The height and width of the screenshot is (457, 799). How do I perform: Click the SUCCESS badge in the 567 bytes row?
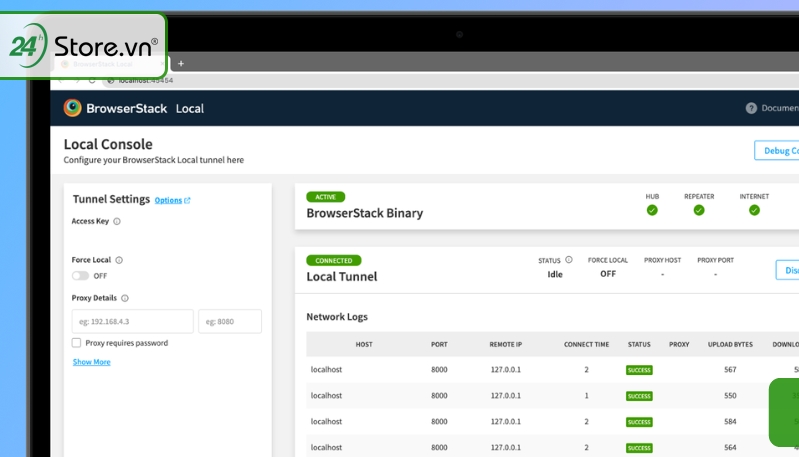click(639, 370)
